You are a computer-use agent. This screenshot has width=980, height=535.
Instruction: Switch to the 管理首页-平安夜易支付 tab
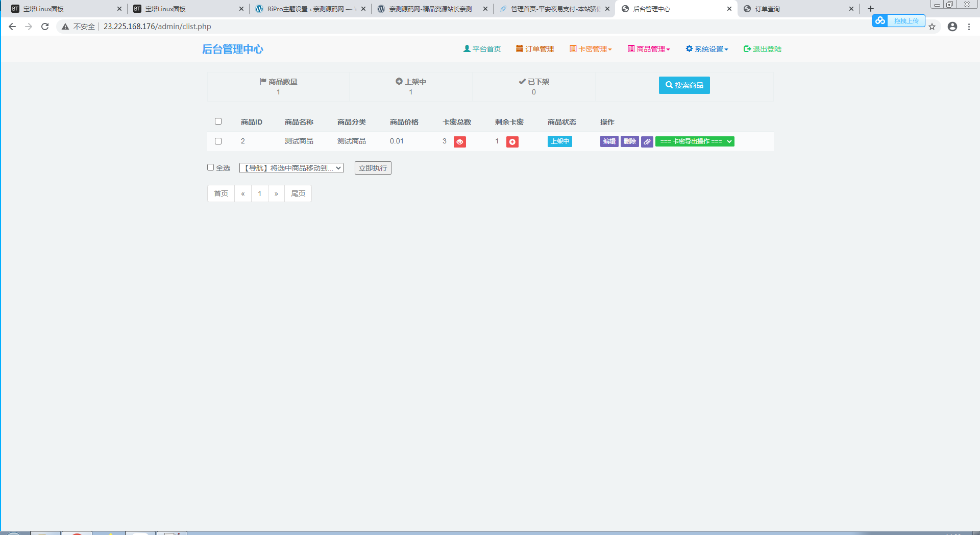pos(553,9)
